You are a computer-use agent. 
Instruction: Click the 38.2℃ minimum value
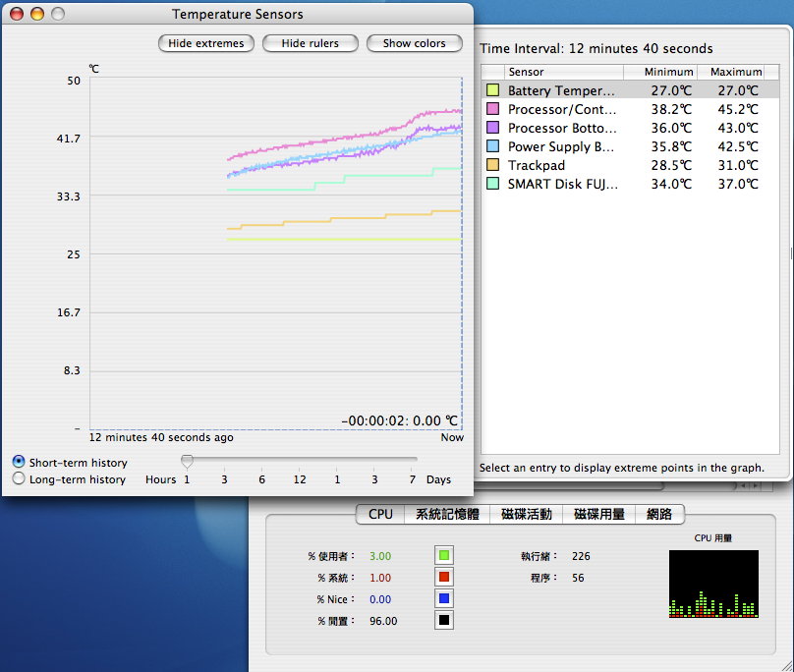pos(671,109)
